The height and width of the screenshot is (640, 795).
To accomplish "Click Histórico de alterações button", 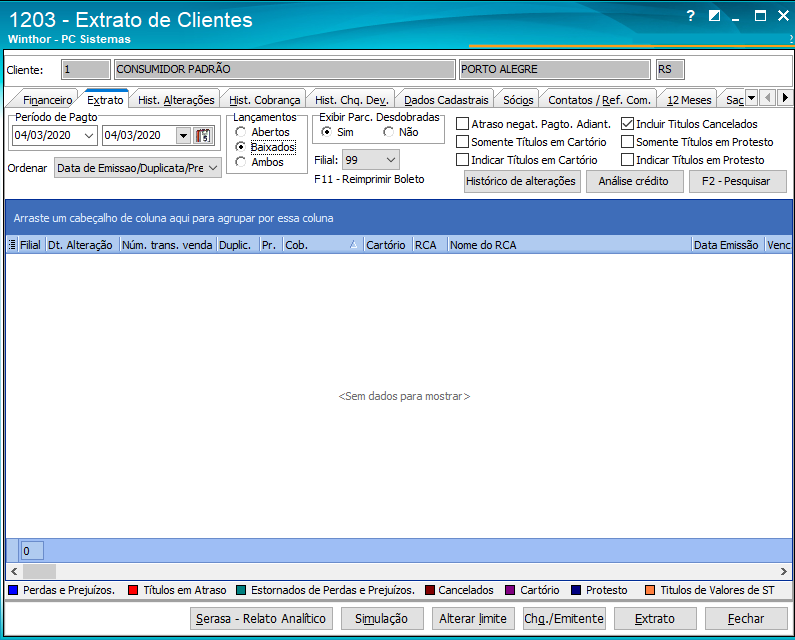I will pos(522,181).
